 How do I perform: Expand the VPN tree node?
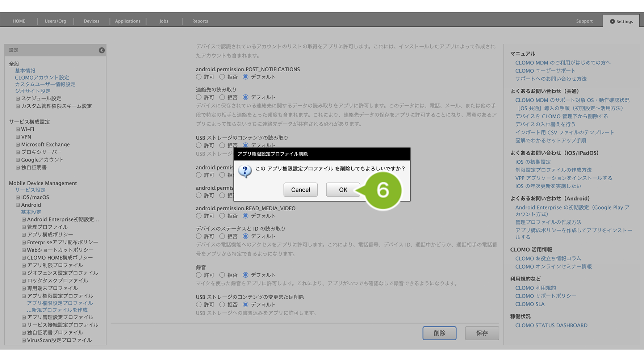(x=18, y=137)
